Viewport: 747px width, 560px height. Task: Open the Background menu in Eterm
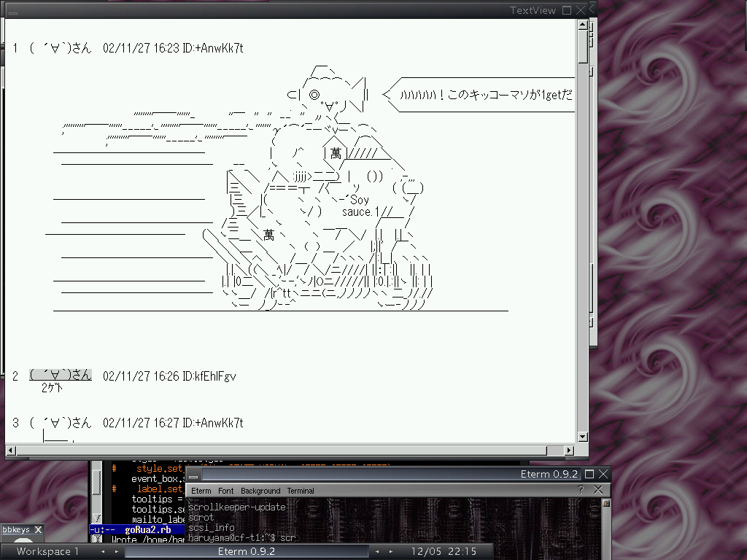[260, 491]
